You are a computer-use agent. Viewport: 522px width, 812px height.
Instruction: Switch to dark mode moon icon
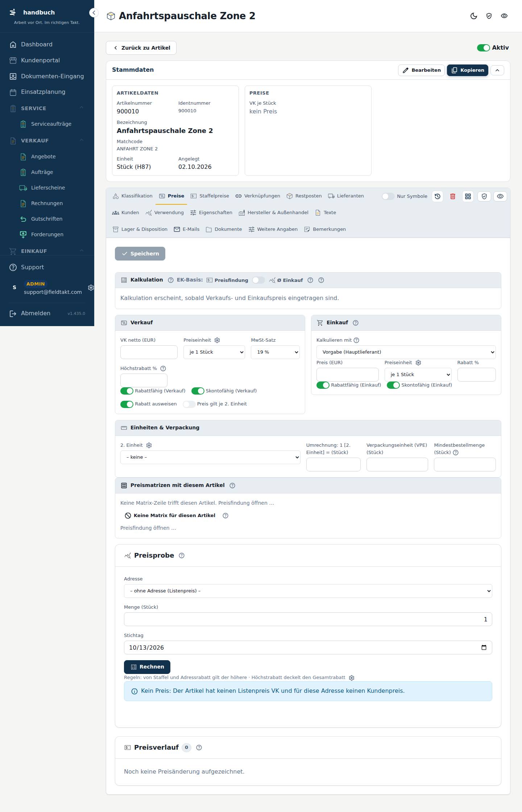[474, 16]
